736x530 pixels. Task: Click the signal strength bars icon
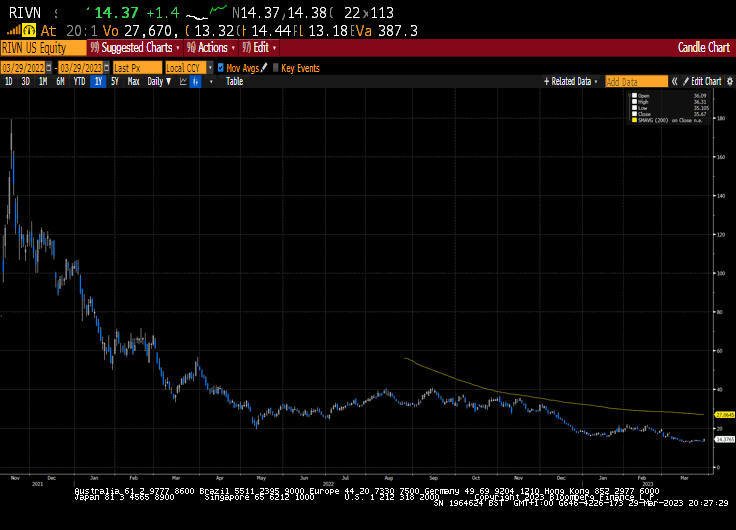[x=14, y=31]
